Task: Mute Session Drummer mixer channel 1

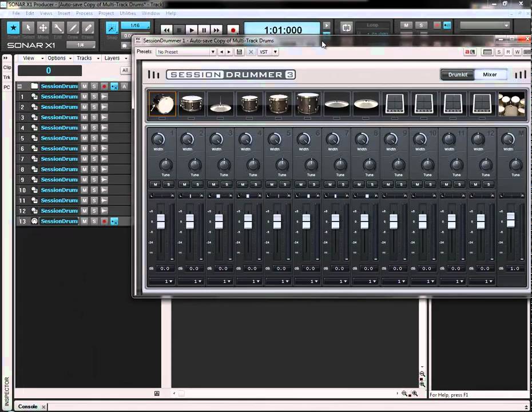Action: click(x=156, y=184)
